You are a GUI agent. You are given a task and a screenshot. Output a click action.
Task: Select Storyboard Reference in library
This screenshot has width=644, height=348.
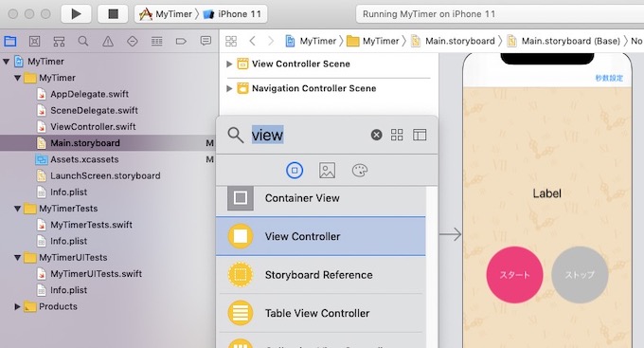coord(321,275)
